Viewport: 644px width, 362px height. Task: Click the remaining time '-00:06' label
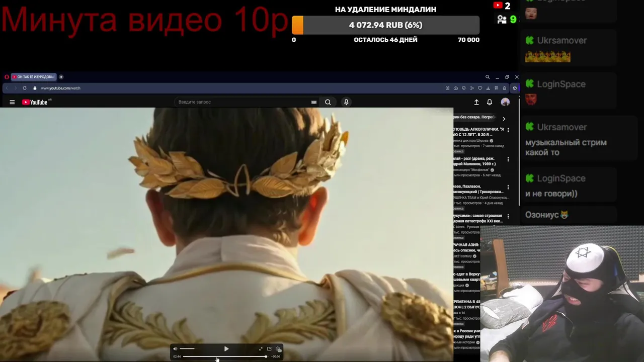tap(276, 356)
